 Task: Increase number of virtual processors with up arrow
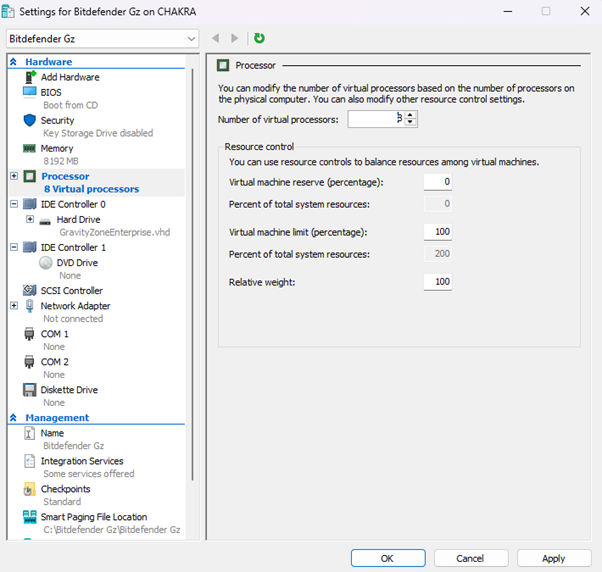point(411,115)
